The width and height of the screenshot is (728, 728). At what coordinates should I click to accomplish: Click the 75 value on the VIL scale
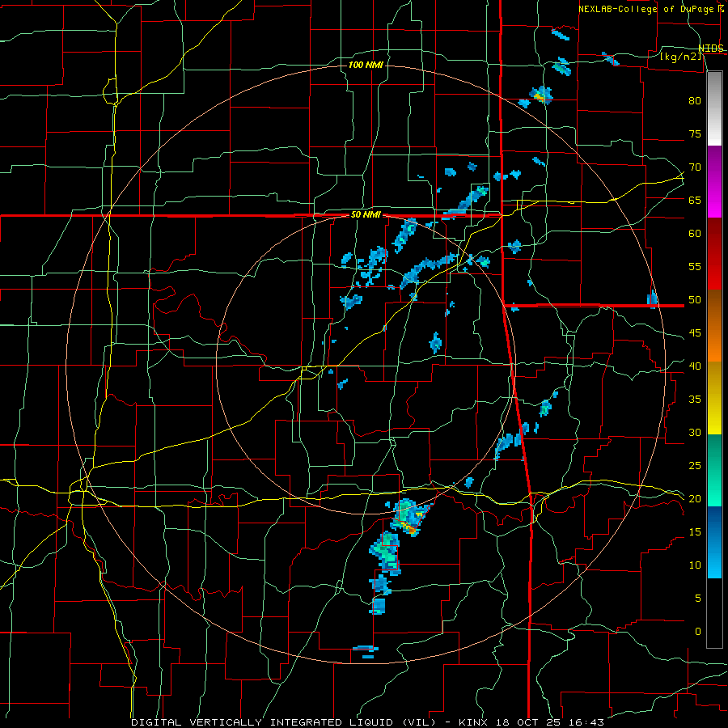(695, 133)
